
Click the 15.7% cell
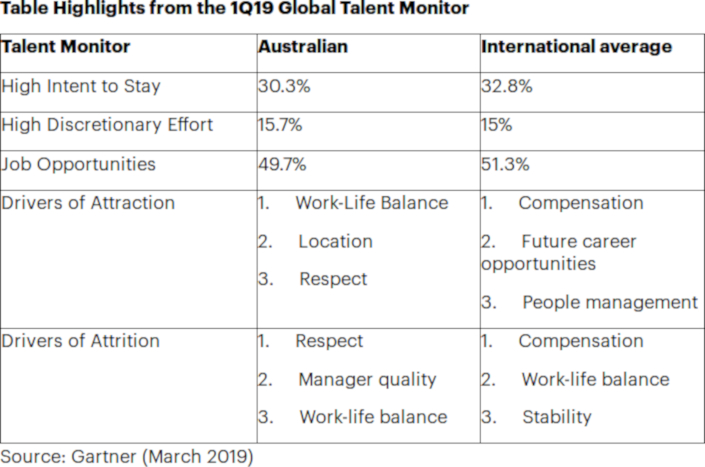coord(284,125)
